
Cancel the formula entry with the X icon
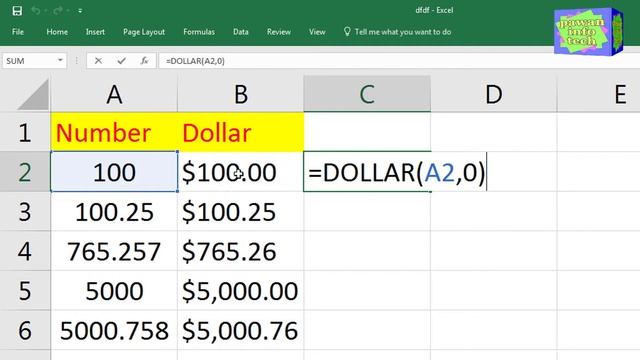[98, 61]
